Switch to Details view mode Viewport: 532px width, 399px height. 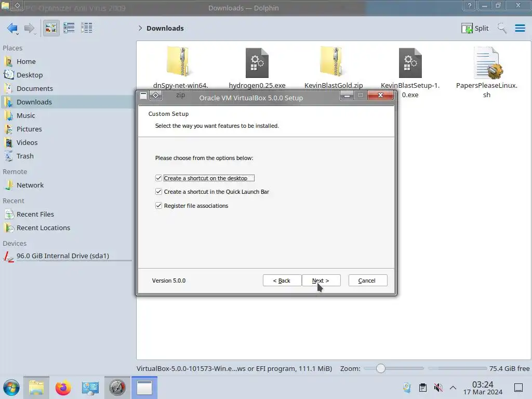pos(87,28)
